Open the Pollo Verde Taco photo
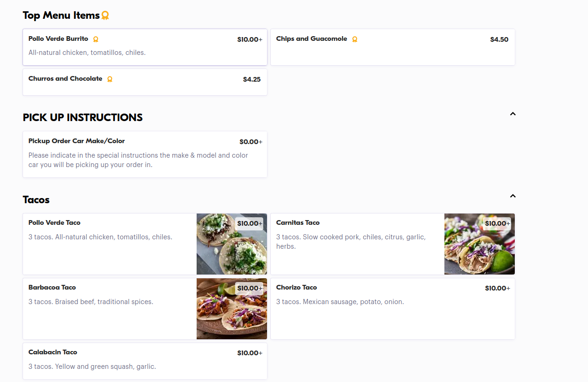This screenshot has width=588, height=382. tap(231, 244)
